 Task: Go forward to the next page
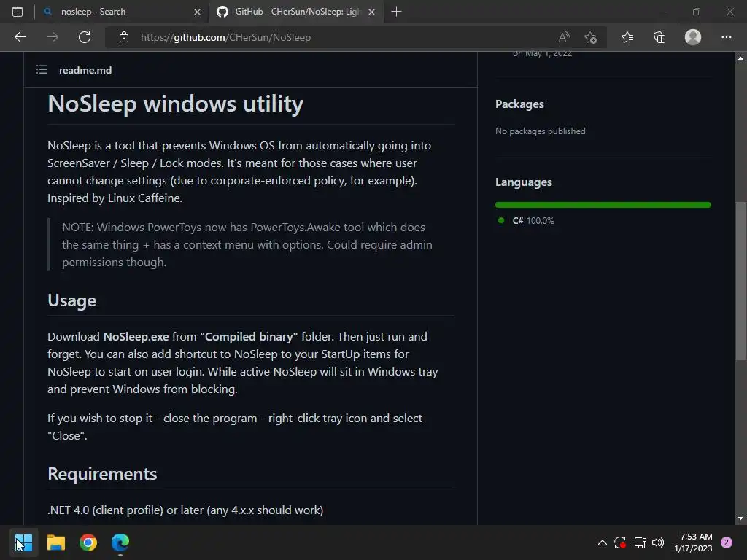pyautogui.click(x=53, y=37)
